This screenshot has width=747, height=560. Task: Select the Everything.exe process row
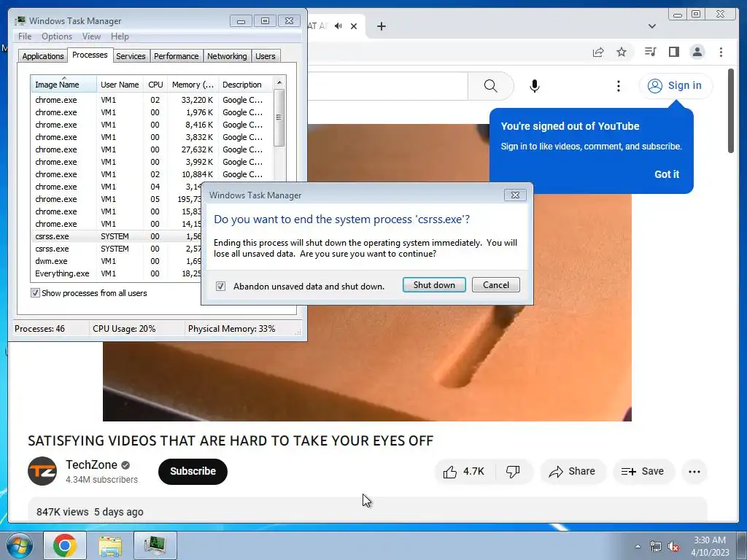(x=117, y=273)
